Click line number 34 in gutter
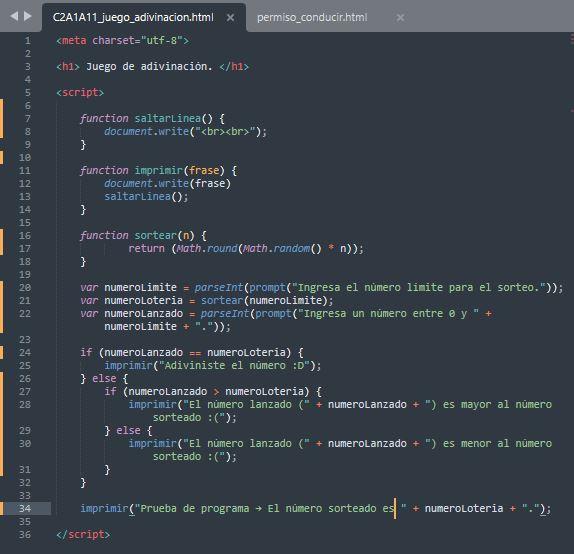574x554 pixels. click(x=25, y=508)
